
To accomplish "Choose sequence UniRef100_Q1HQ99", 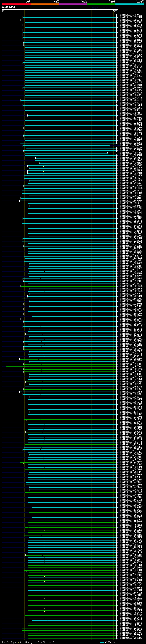I will (131, 186).
